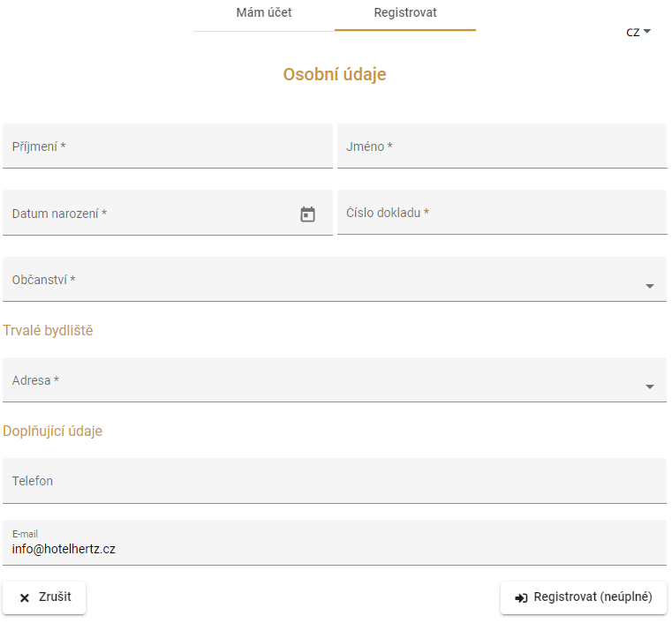Switch to the Mám účet tab
The width and height of the screenshot is (672, 623).
point(263,15)
